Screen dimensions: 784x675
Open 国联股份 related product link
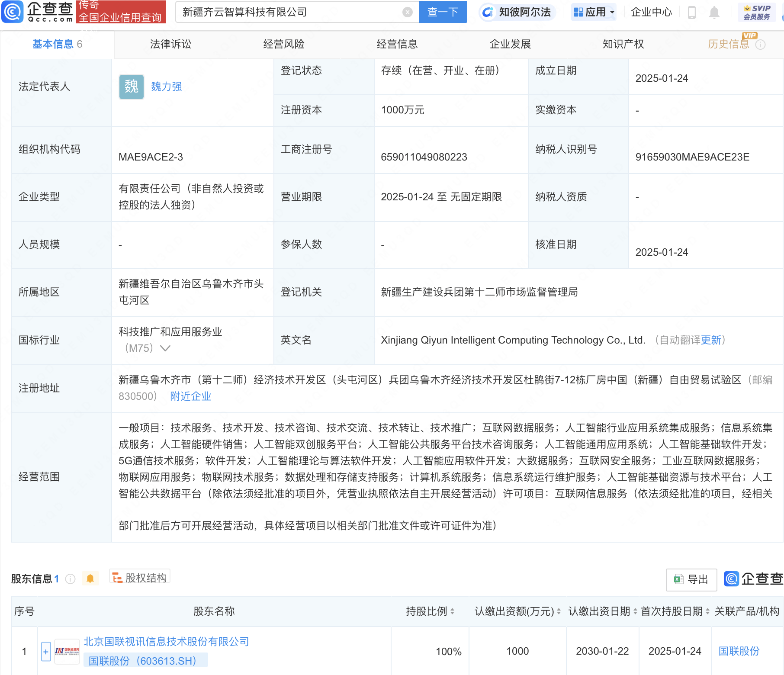[739, 651]
